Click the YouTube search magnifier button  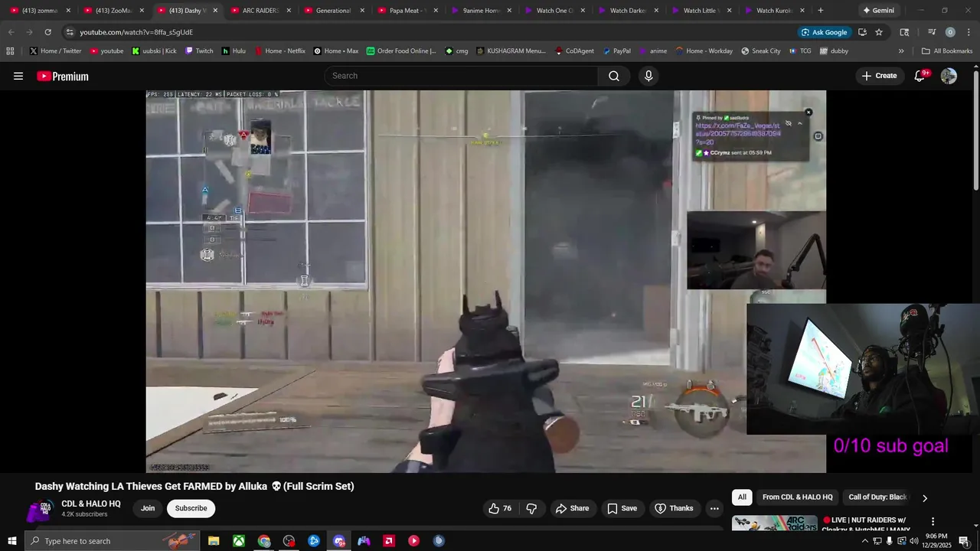pyautogui.click(x=614, y=76)
